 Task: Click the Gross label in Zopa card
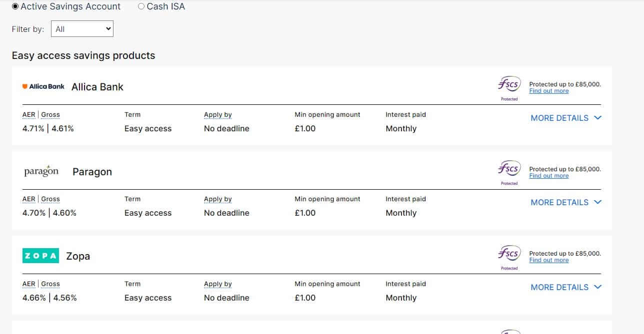(x=50, y=284)
